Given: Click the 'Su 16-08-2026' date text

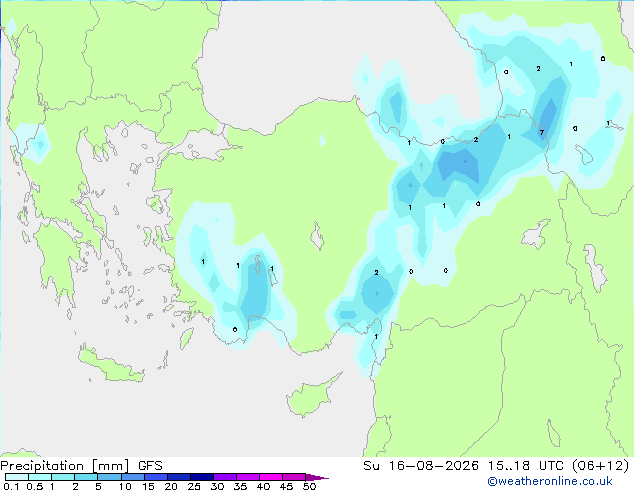Looking at the screenshot, I should click(x=421, y=466).
